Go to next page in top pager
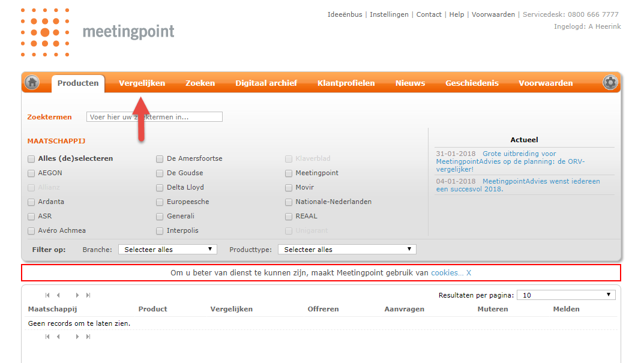This screenshot has height=363, width=644. 77,295
